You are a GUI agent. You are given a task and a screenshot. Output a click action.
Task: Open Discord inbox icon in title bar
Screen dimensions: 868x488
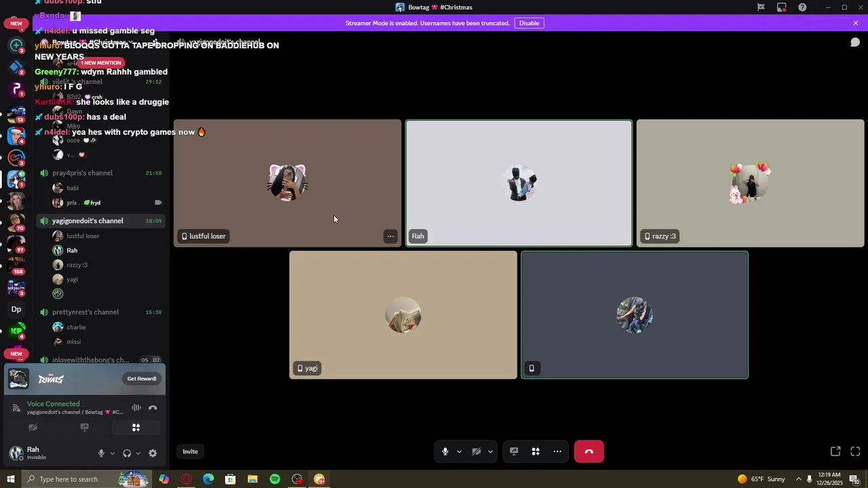pos(782,7)
